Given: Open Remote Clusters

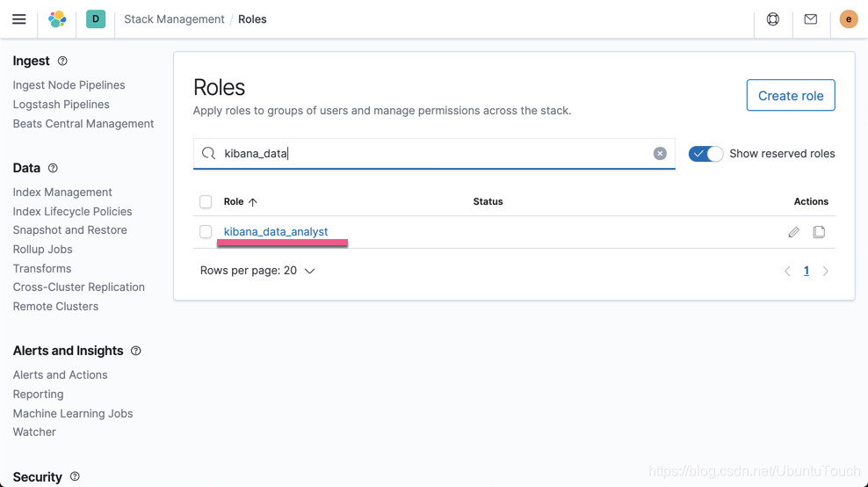Looking at the screenshot, I should (x=55, y=307).
